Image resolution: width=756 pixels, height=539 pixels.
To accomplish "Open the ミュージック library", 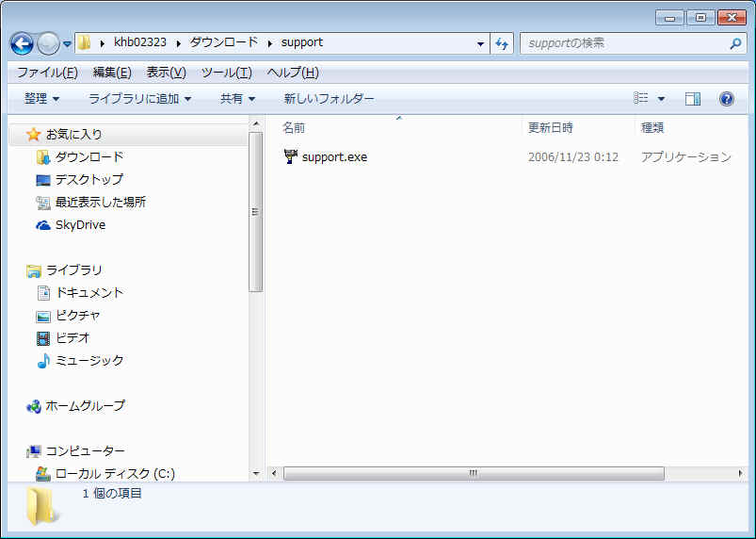I will [89, 361].
